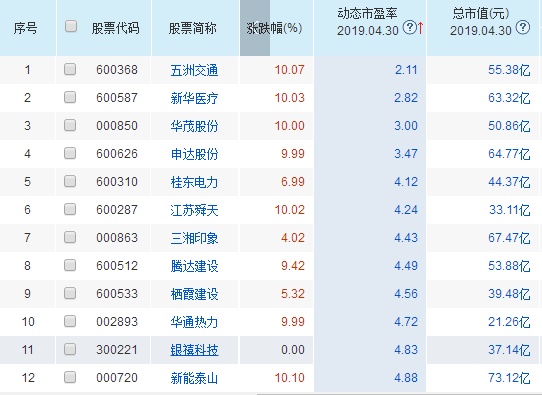Click the 3.00 dynamic P/E value

[406, 126]
